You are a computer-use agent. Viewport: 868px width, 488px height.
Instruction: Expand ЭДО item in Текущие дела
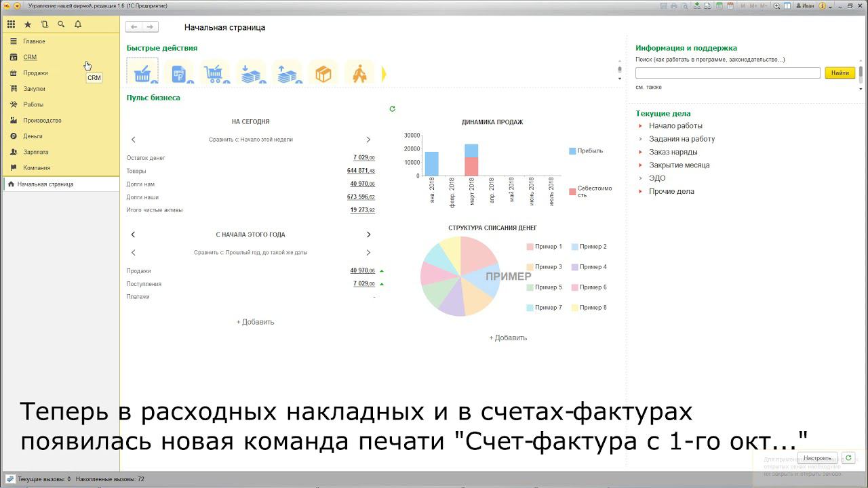pos(639,178)
